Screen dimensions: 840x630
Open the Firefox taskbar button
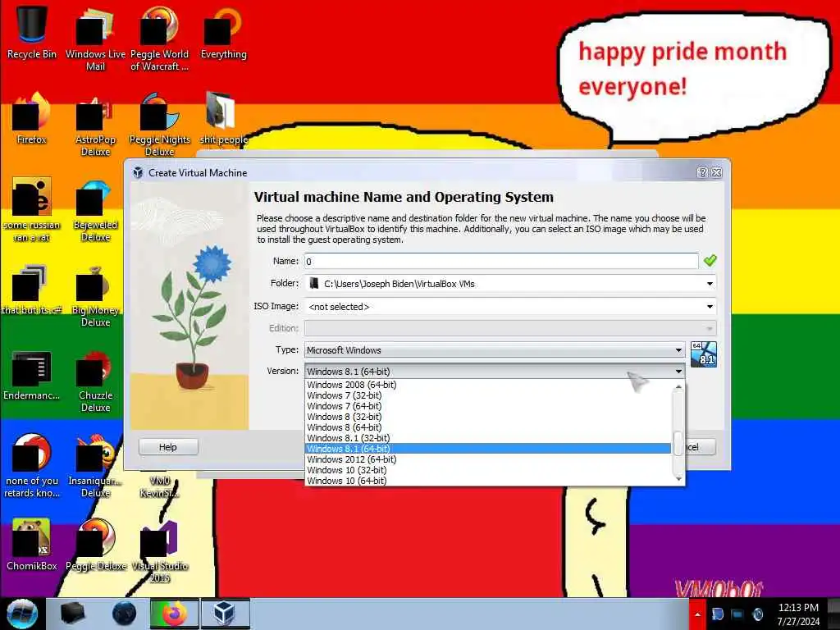coord(174,614)
